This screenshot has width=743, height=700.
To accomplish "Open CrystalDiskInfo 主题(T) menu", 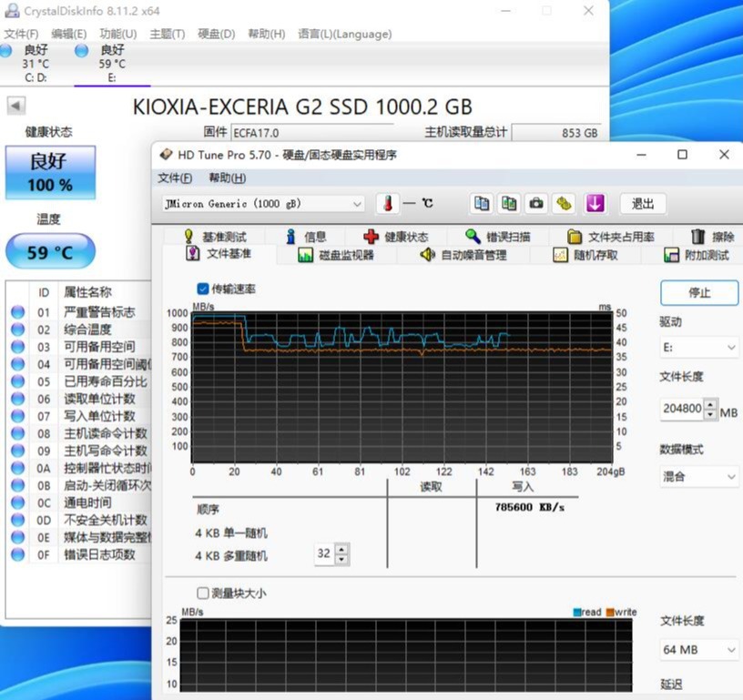I will pyautogui.click(x=168, y=34).
